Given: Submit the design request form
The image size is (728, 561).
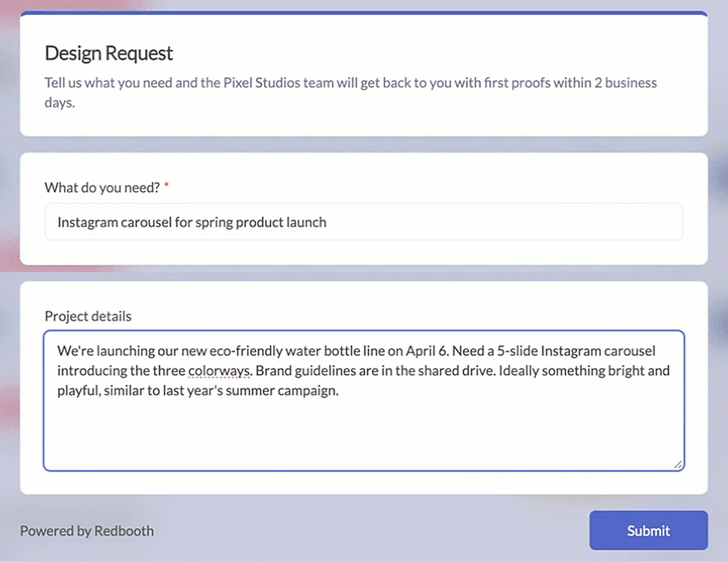Looking at the screenshot, I should 648,530.
